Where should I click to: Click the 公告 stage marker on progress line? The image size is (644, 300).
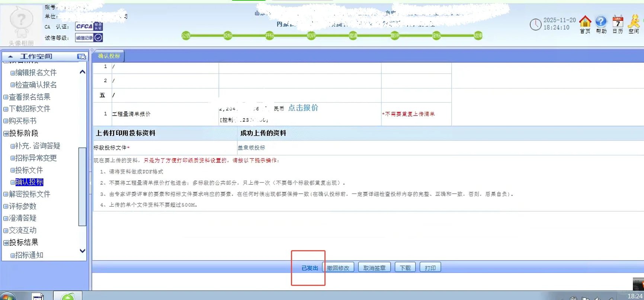pos(186,36)
